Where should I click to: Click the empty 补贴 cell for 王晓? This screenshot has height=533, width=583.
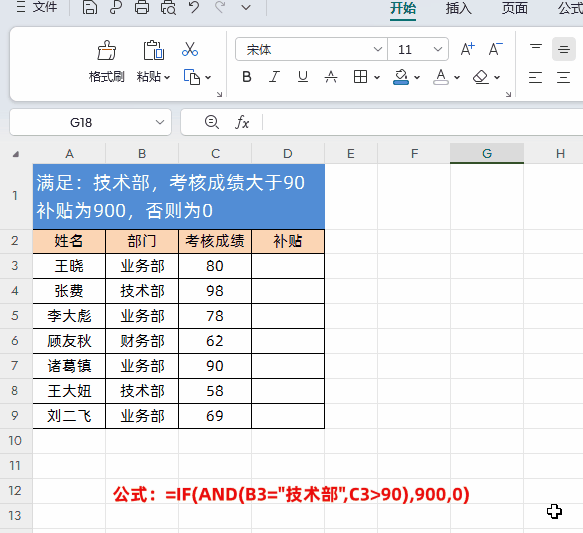pyautogui.click(x=288, y=266)
